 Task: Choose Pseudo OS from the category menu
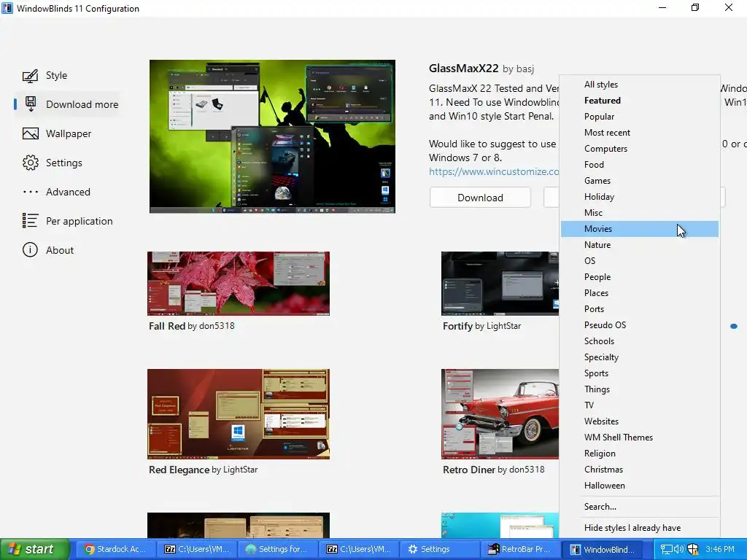(x=639, y=325)
